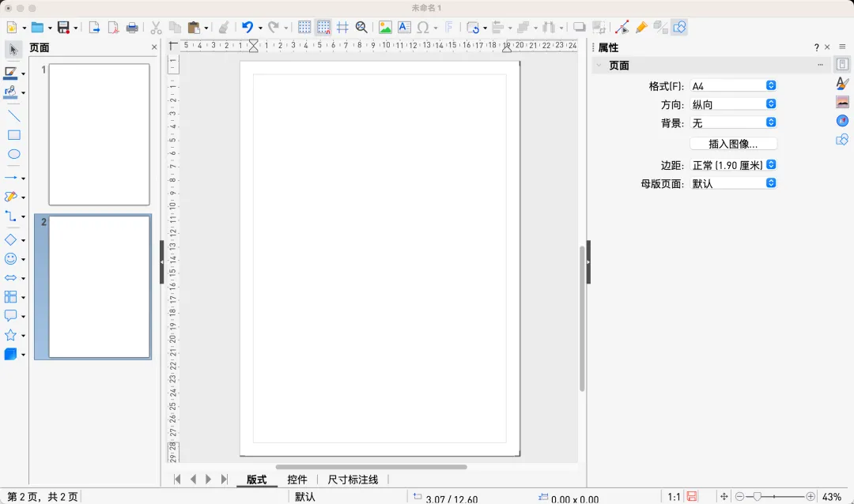Image resolution: width=854 pixels, height=504 pixels.
Task: Switch to the 尺寸标注线 layer tab
Action: (x=353, y=480)
